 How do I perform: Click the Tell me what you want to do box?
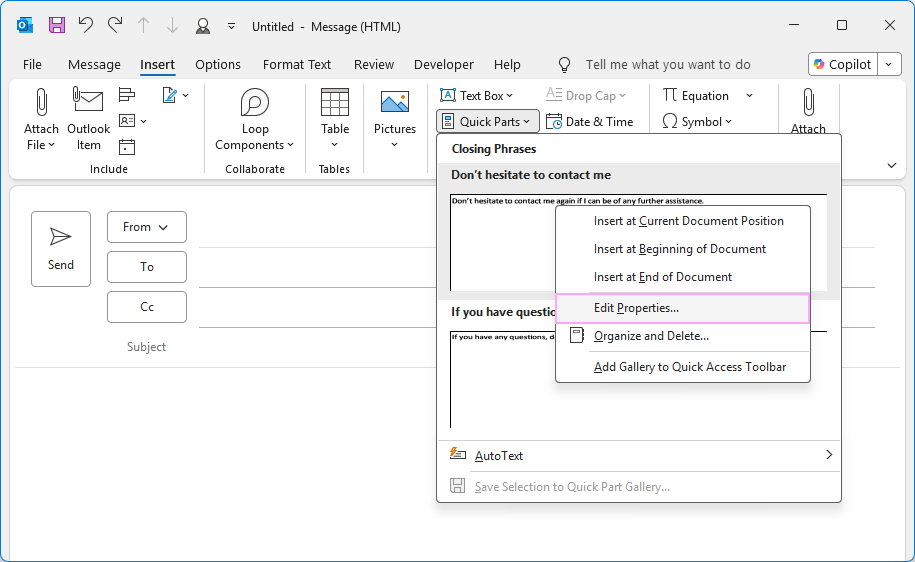(668, 65)
